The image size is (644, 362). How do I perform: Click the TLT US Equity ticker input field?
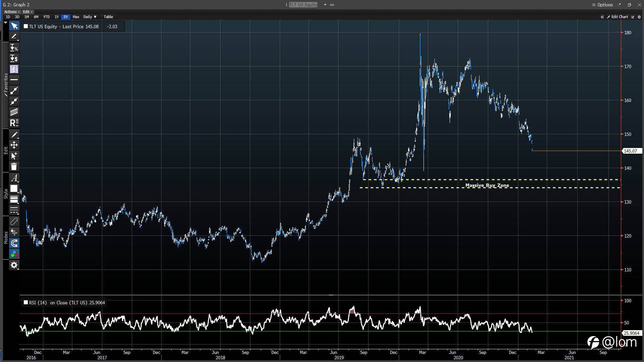coord(303,5)
